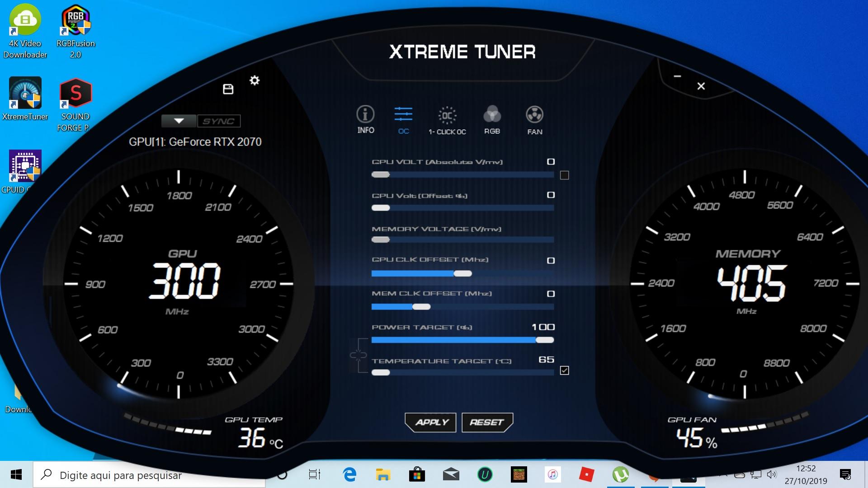The width and height of the screenshot is (868, 488).
Task: Open XtremeTuner desktop shortcut
Action: tap(25, 99)
